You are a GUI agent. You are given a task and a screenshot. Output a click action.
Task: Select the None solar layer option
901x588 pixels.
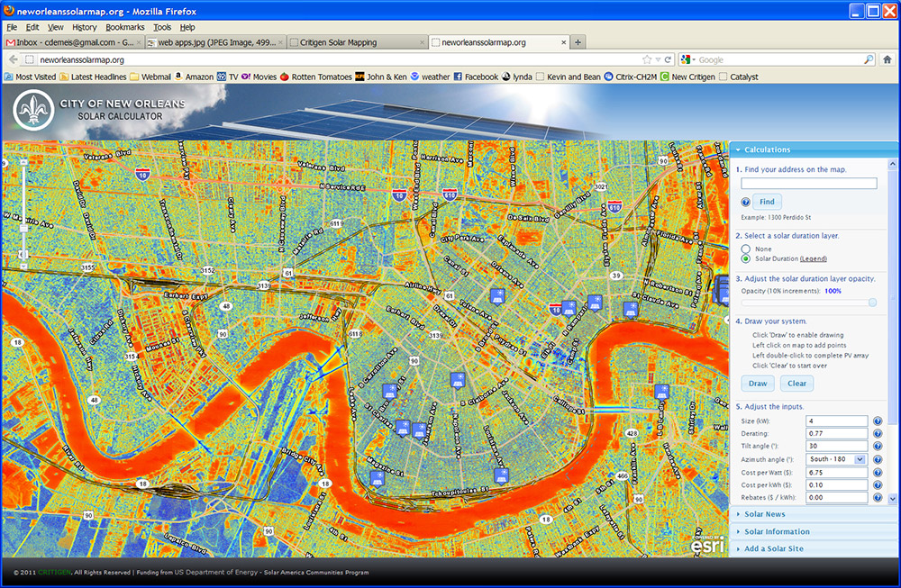tap(746, 249)
